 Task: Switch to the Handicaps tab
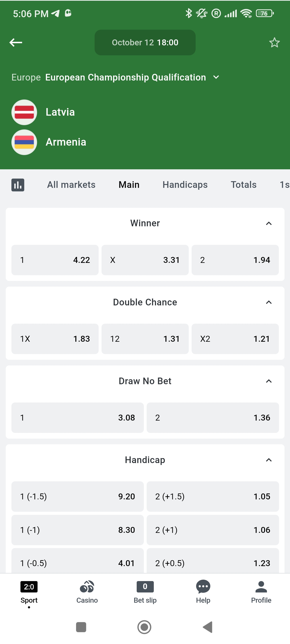[x=185, y=185]
